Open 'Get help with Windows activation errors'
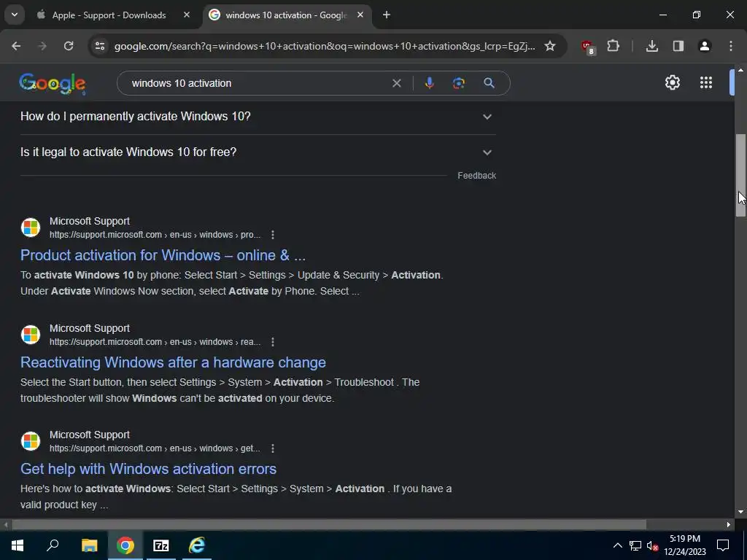The image size is (747, 560). 148,469
